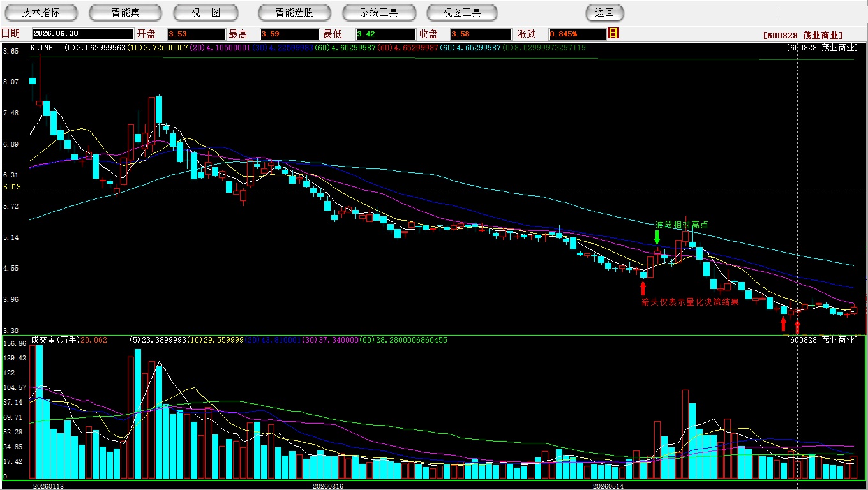Image resolution: width=868 pixels, height=490 pixels.
Task: Click the red [600828 茂业商业] header label
Action: coord(803,35)
